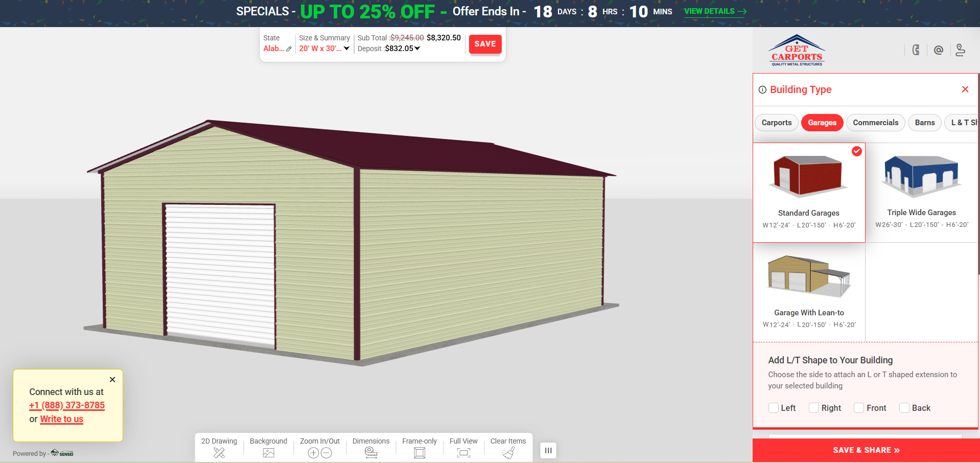The width and height of the screenshot is (980, 463).
Task: Click the Background image icon
Action: (x=268, y=452)
